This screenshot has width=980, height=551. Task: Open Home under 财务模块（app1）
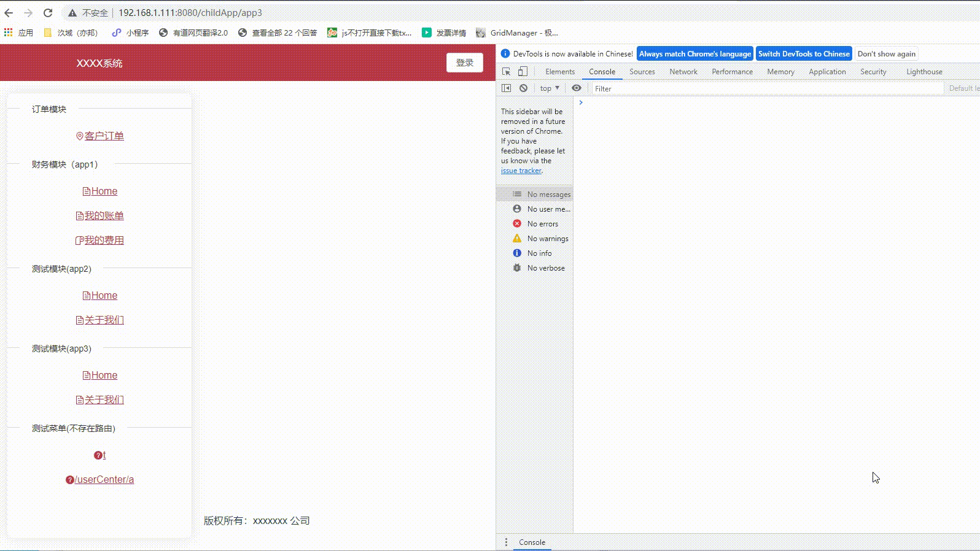coord(100,191)
